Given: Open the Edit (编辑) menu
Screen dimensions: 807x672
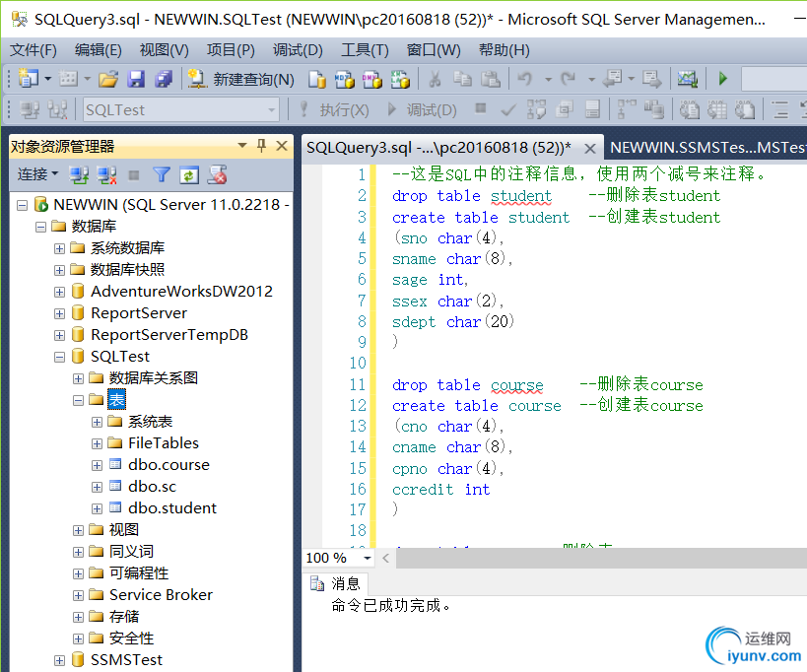Looking at the screenshot, I should click(x=98, y=50).
